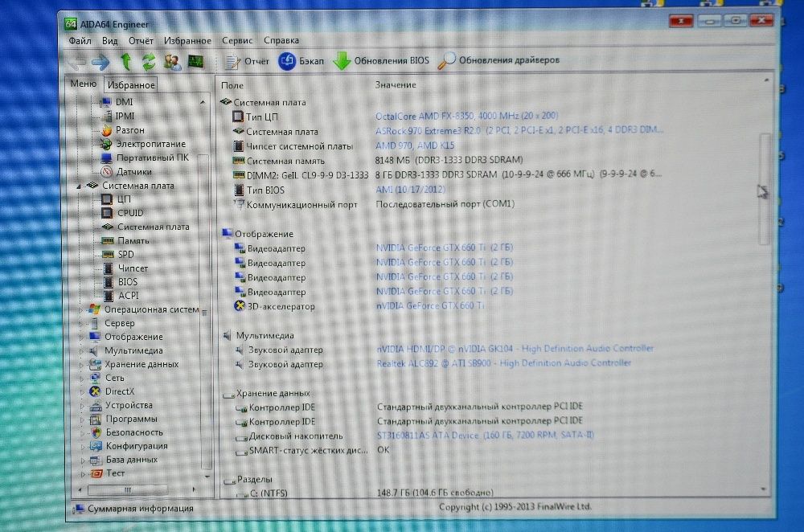Expand the Операционная система tree node
804x532 pixels.
pyautogui.click(x=81, y=310)
